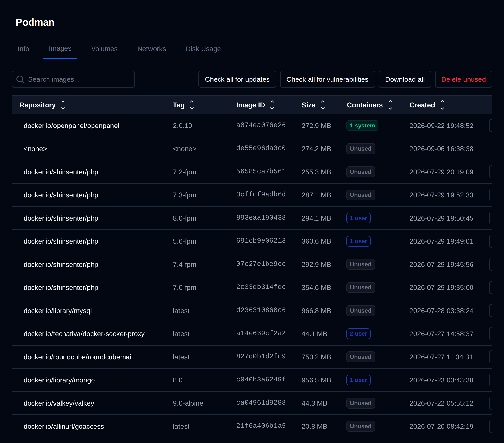Click the 1 user badge for php 5.6-fpm

358,241
